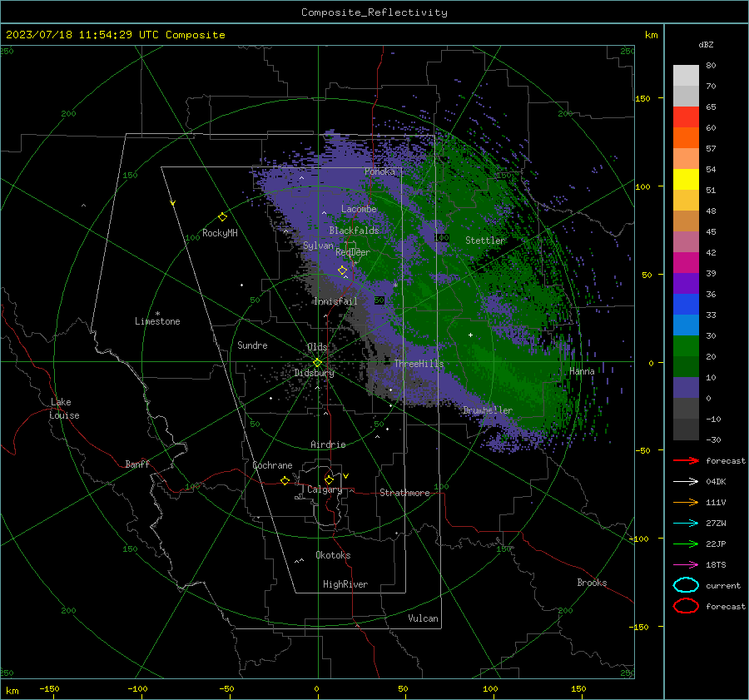Click the Okotoks label
749x700 pixels.
coord(333,555)
